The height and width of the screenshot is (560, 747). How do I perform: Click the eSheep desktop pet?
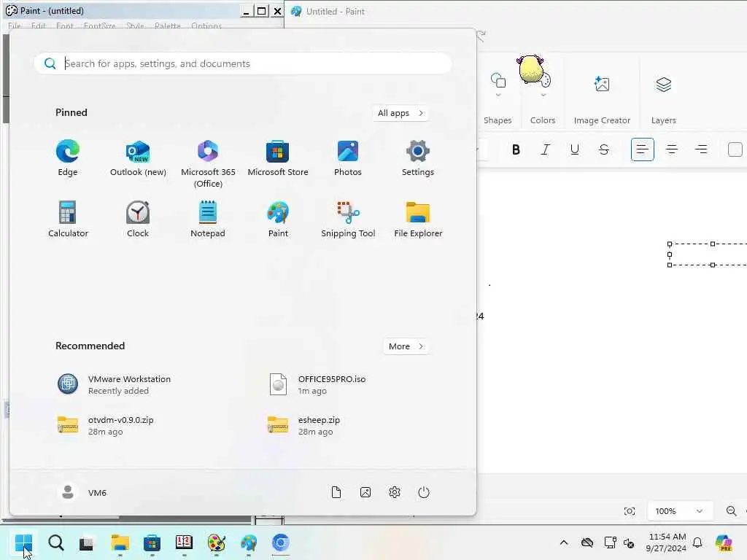point(531,69)
